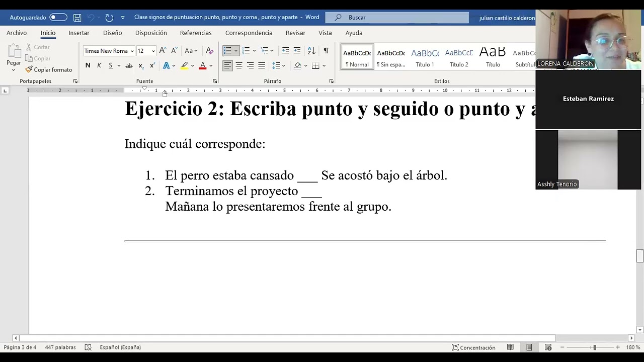Screen dimensions: 644x362
Task: Open the numbered list button
Action: pos(246,51)
